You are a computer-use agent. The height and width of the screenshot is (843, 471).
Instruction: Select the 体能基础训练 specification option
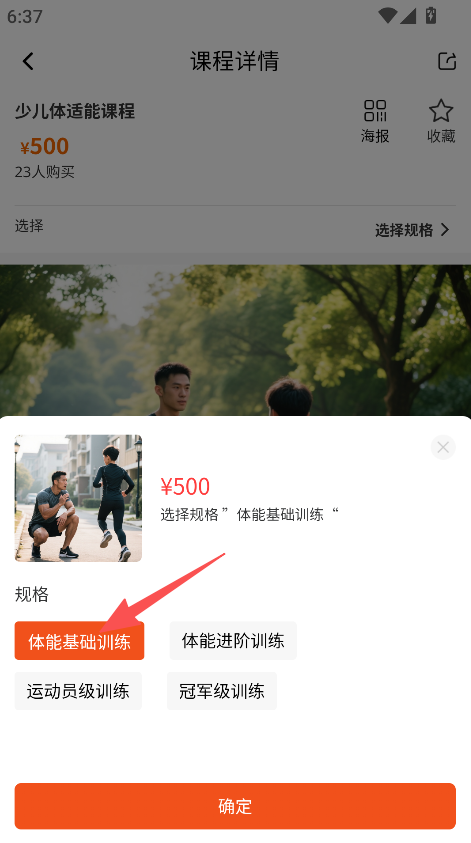(x=79, y=641)
